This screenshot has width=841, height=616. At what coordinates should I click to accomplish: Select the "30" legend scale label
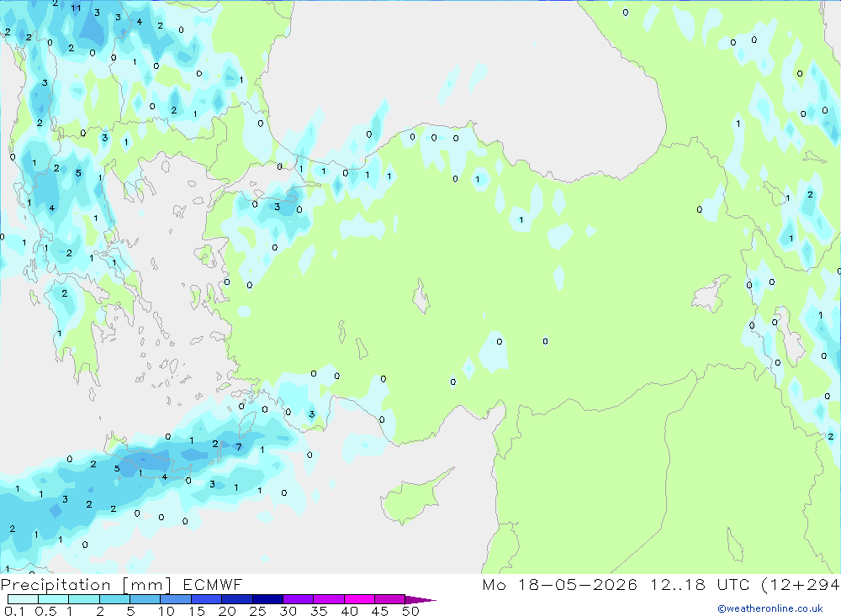[x=288, y=611]
